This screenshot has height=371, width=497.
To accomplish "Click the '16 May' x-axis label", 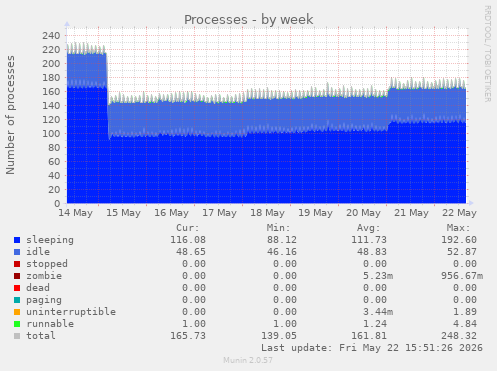I will [x=172, y=213].
